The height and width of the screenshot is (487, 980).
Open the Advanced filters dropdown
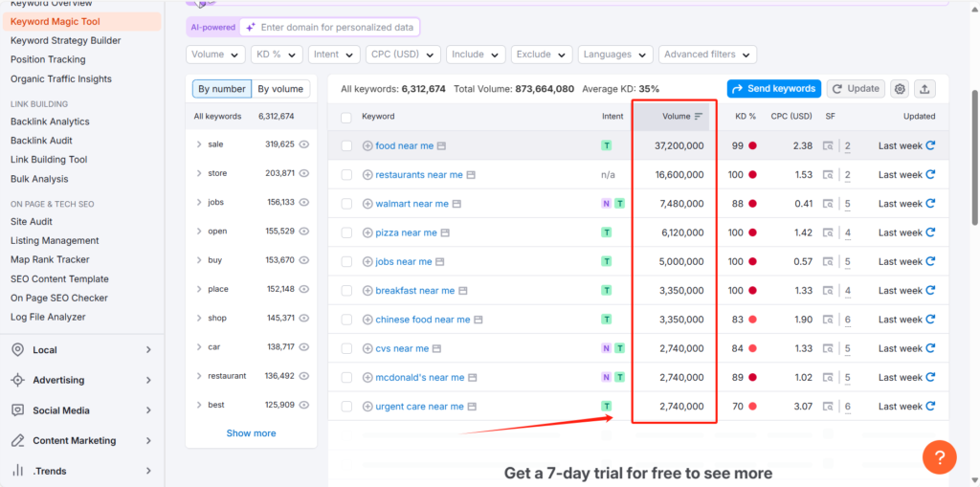click(x=707, y=55)
